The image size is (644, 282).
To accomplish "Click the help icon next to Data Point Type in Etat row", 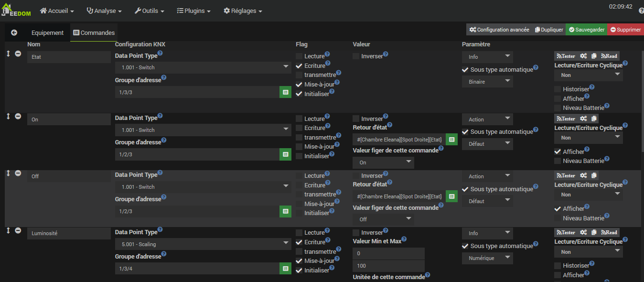I will tap(160, 54).
